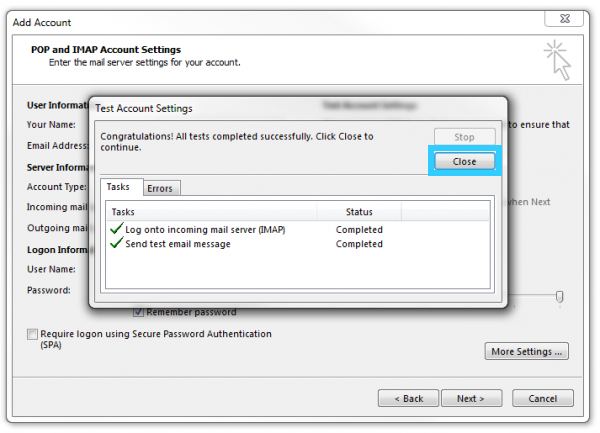Select the Tasks tab
This screenshot has height=433, width=600.
click(119, 187)
